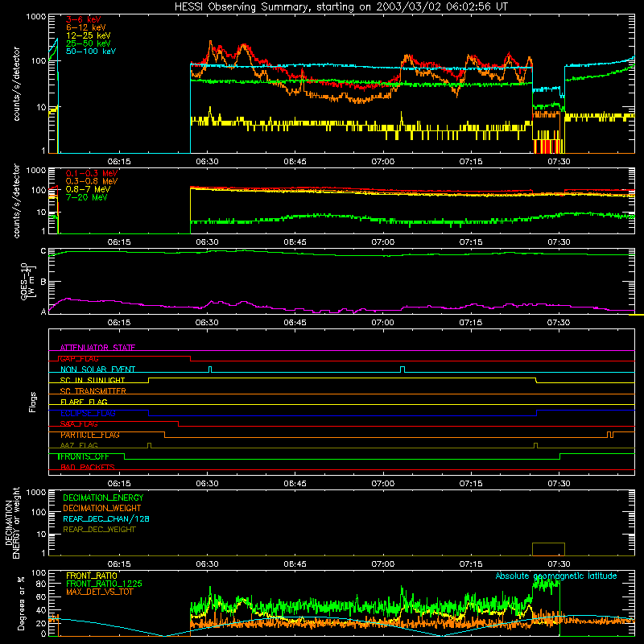644x644 pixels.
Task: Click the 'Flags' vertical axis label
Action: click(32, 402)
